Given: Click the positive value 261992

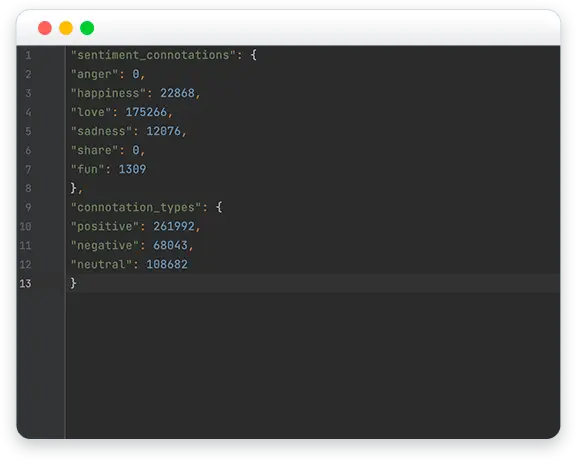Looking at the screenshot, I should pyautogui.click(x=174, y=226).
